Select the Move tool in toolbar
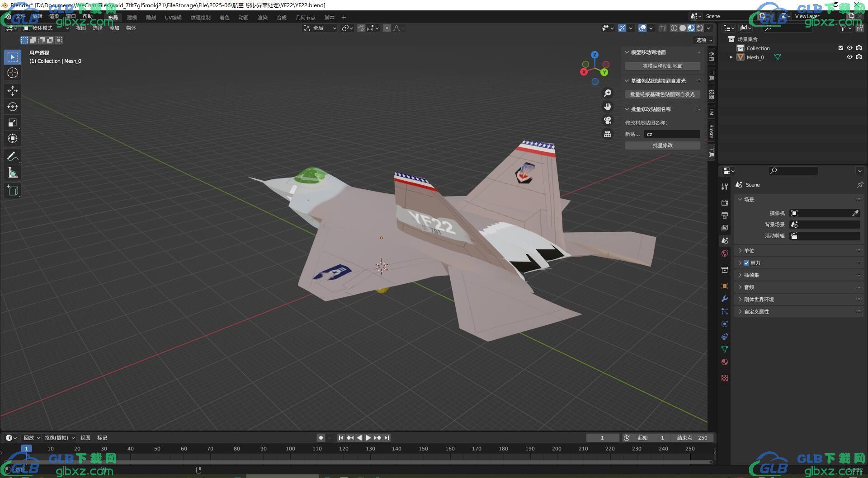 coord(13,91)
